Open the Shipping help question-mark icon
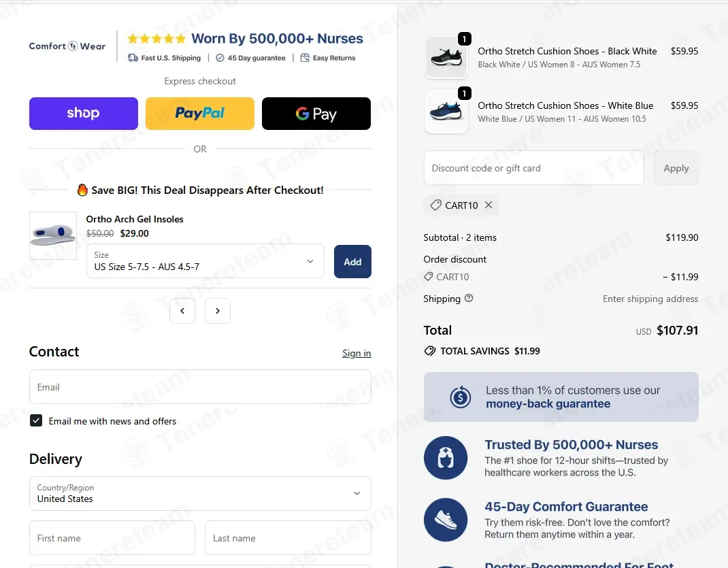The image size is (728, 568). coord(469,299)
